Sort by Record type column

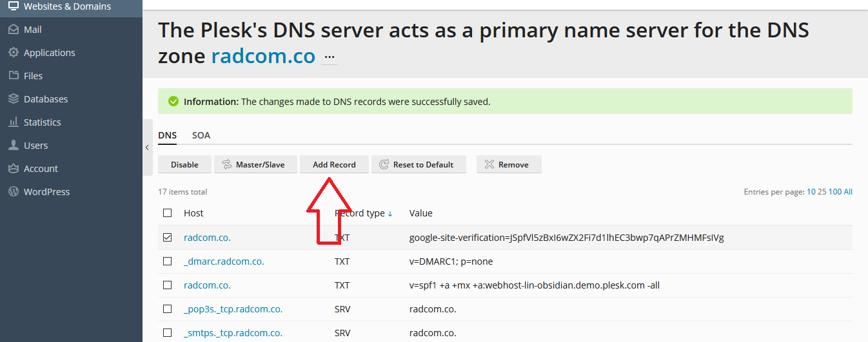pyautogui.click(x=363, y=213)
